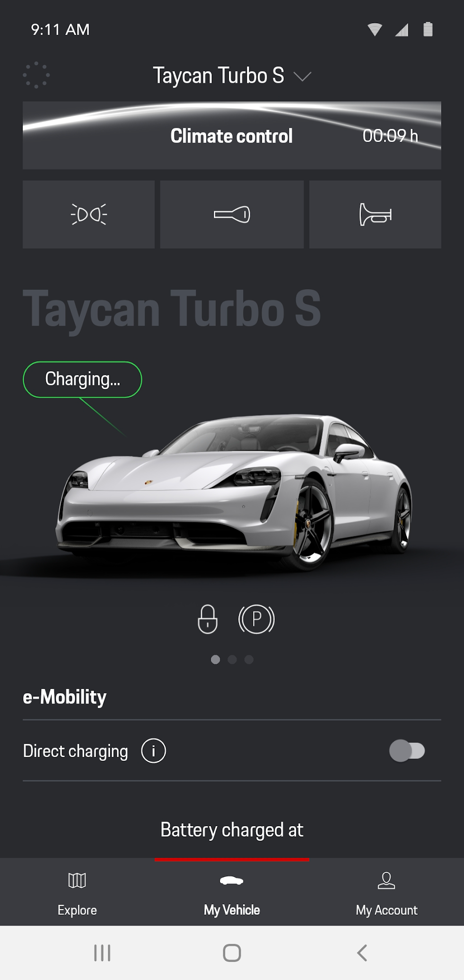The width and height of the screenshot is (464, 980).
Task: Tap the turn signal flasher icon
Action: coord(232,214)
